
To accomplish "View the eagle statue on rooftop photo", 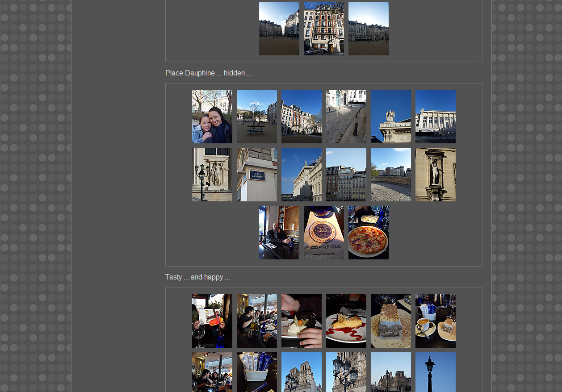I will (390, 117).
